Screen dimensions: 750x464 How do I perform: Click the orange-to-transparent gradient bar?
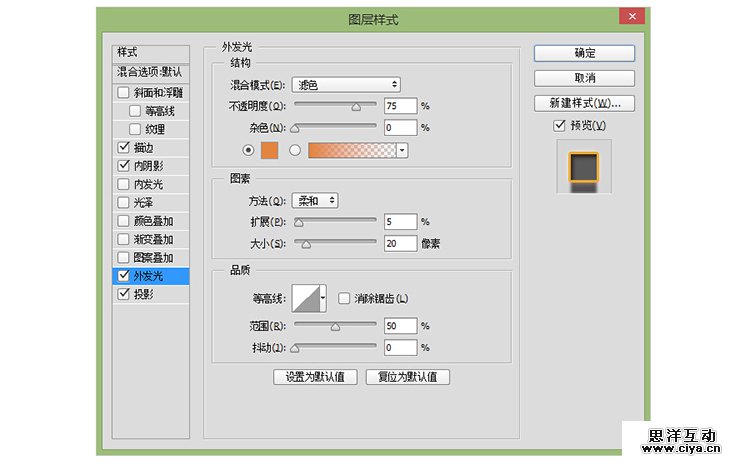tap(351, 150)
